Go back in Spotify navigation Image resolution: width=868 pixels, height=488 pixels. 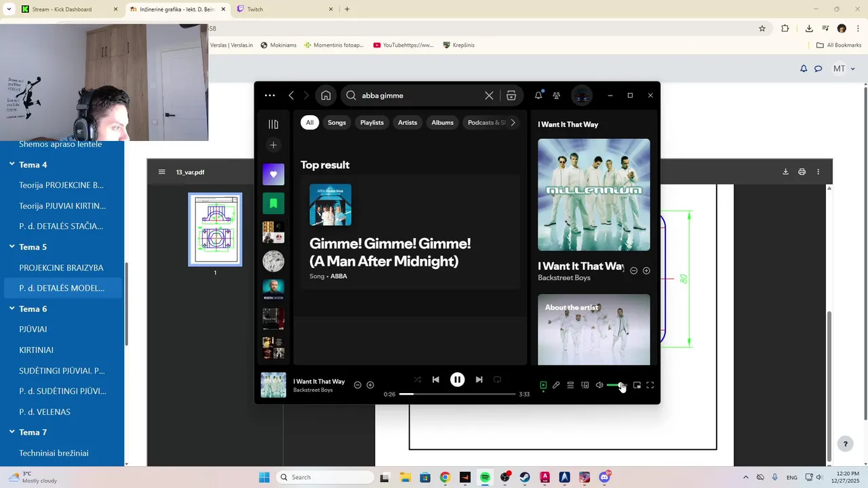(291, 96)
